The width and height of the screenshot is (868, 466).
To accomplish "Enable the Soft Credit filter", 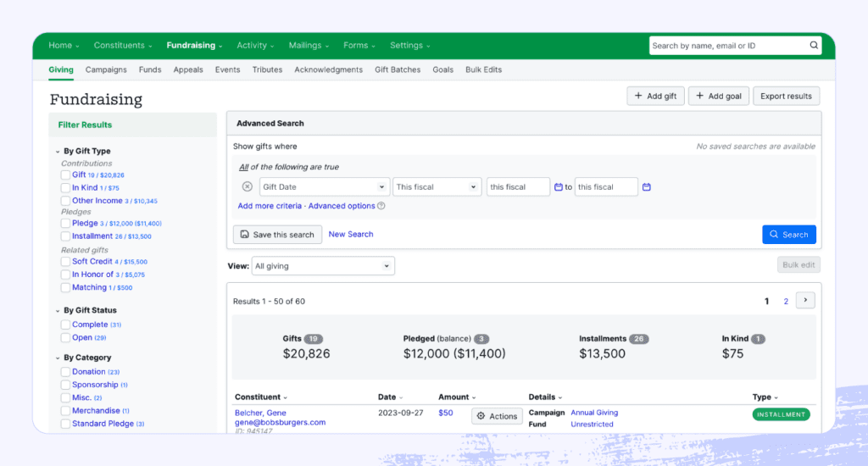I will 65,261.
